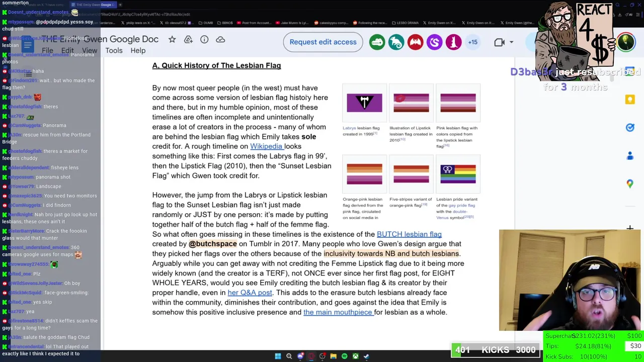This screenshot has width=644, height=362.
Task: Open the green crocodile anonymous viewer avatar
Action: point(377,42)
